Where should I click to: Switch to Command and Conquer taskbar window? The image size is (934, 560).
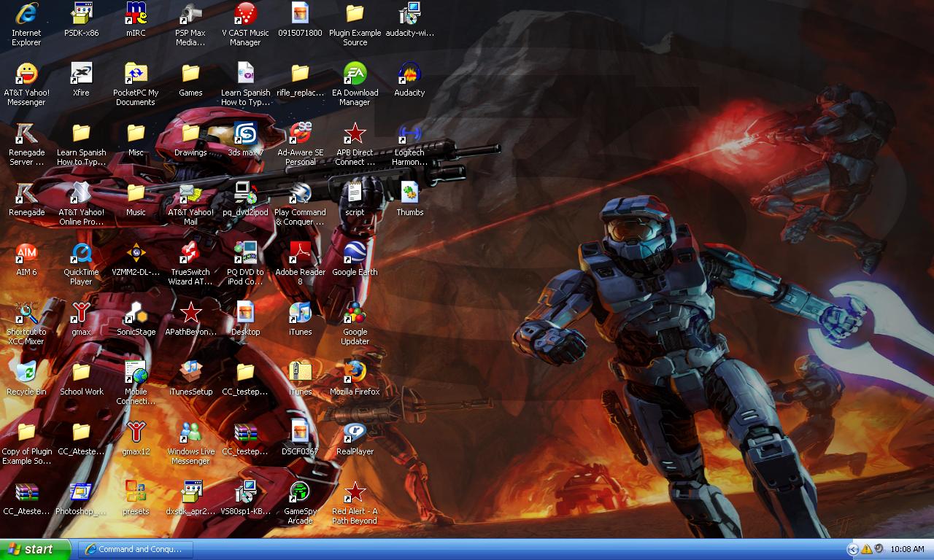[135, 549]
